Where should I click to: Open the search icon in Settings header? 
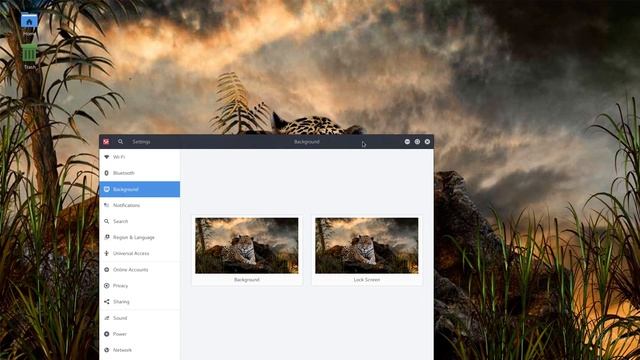[x=120, y=142]
